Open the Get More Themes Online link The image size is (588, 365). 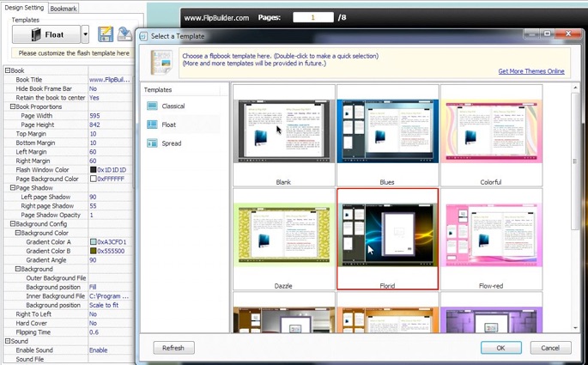[530, 71]
